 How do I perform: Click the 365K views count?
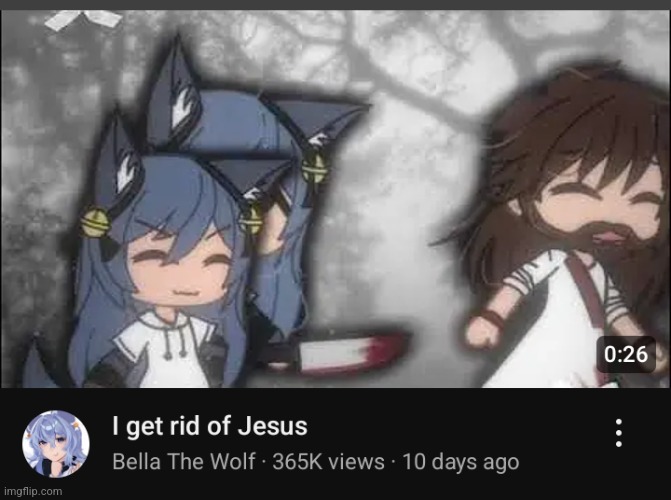point(328,461)
